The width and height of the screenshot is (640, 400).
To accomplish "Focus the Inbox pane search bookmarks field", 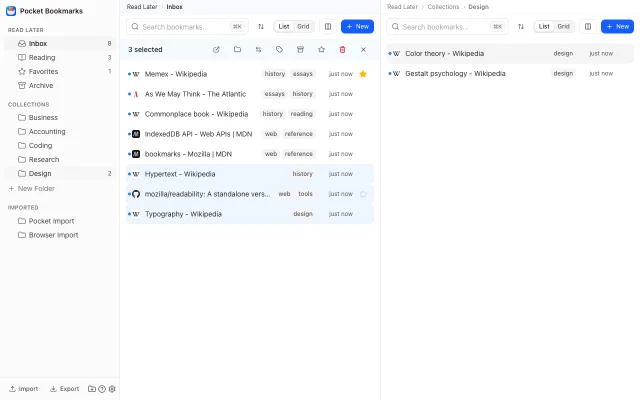I will 187,27.
